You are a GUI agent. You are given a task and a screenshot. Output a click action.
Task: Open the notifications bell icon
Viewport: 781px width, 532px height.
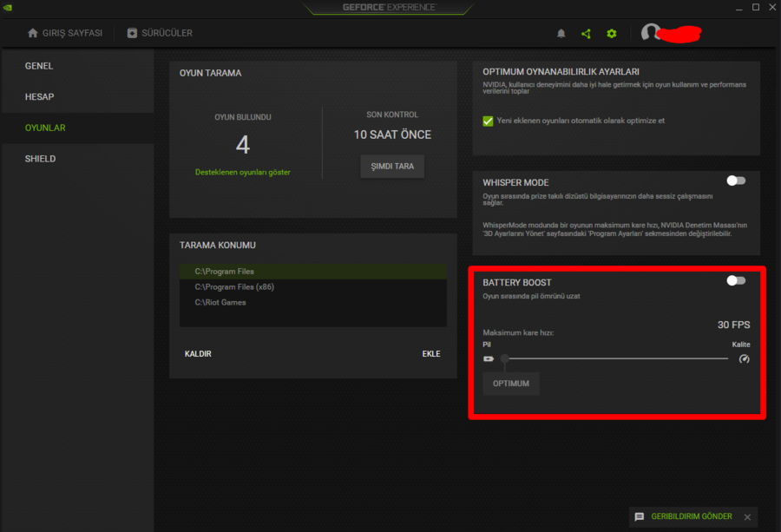(x=561, y=33)
